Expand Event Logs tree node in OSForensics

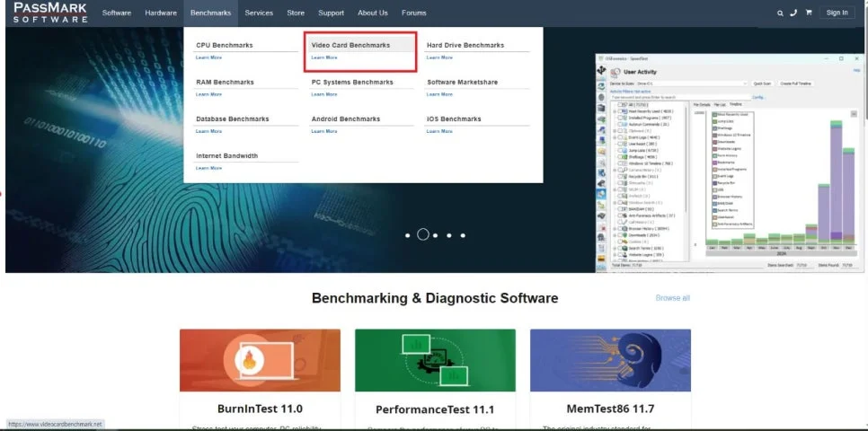(x=615, y=137)
